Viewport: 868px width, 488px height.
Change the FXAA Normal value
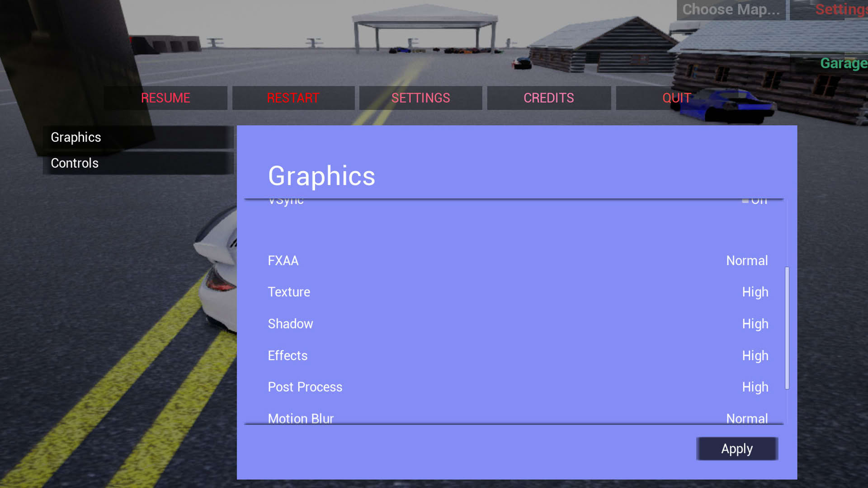tap(747, 261)
